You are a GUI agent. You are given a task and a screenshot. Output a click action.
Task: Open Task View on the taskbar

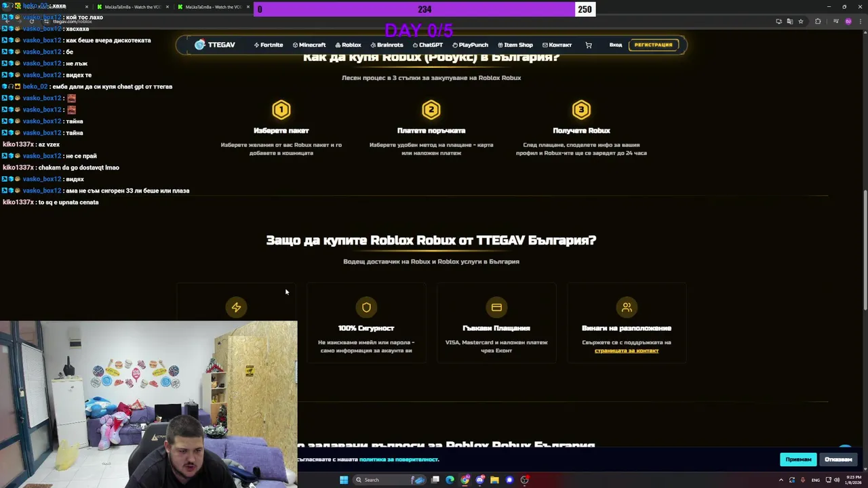[x=435, y=480]
